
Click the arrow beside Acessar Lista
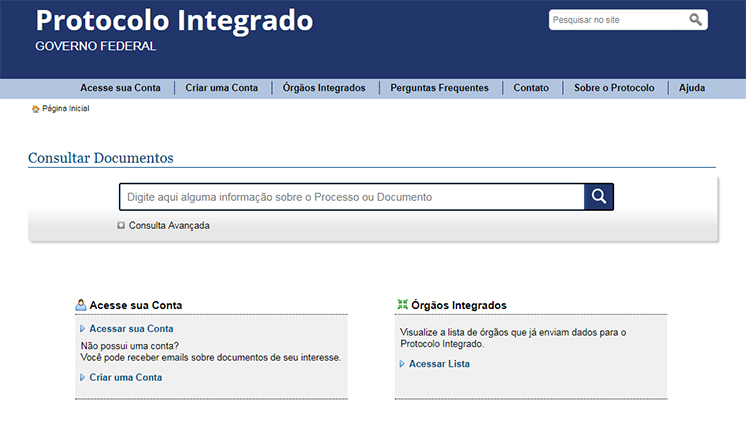tap(402, 364)
